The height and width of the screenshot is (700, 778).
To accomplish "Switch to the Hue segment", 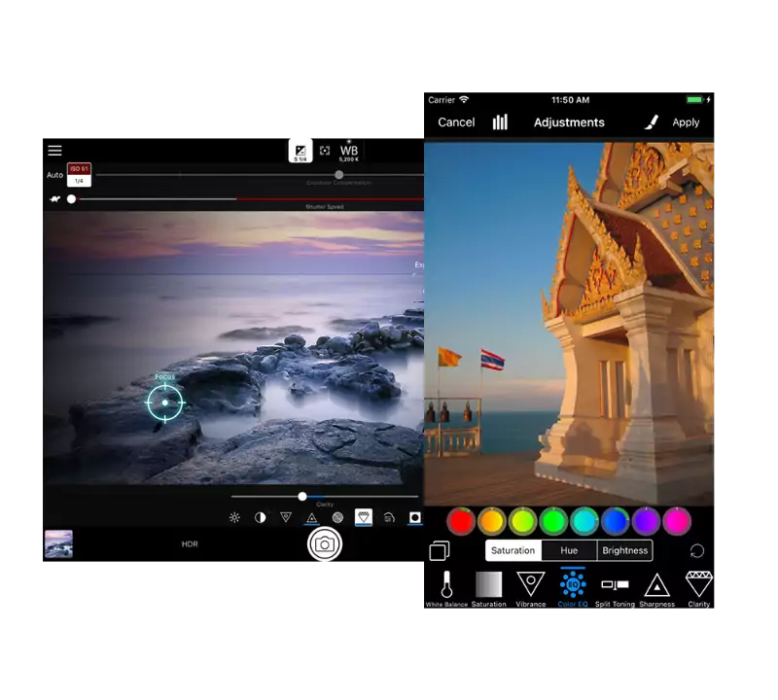I will 569,550.
